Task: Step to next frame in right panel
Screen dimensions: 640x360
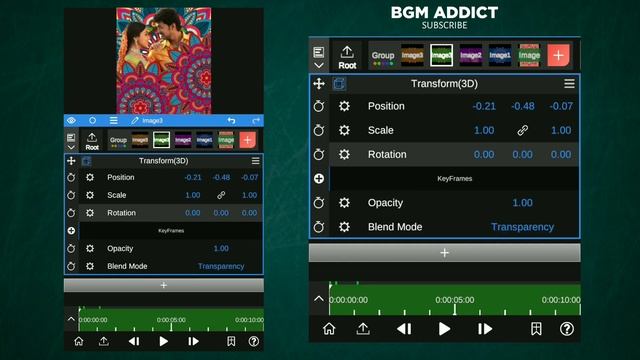Action: [x=485, y=329]
